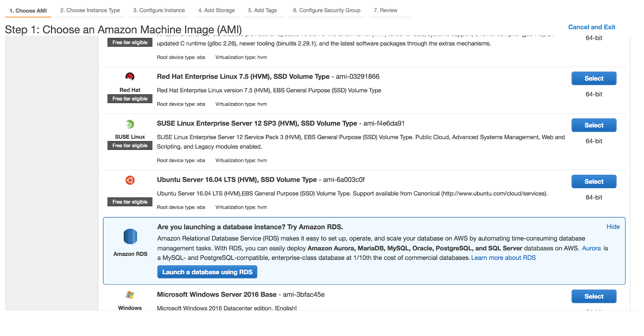Open the 6. Configure Security Group tab
The width and height of the screenshot is (644, 336).
click(327, 10)
